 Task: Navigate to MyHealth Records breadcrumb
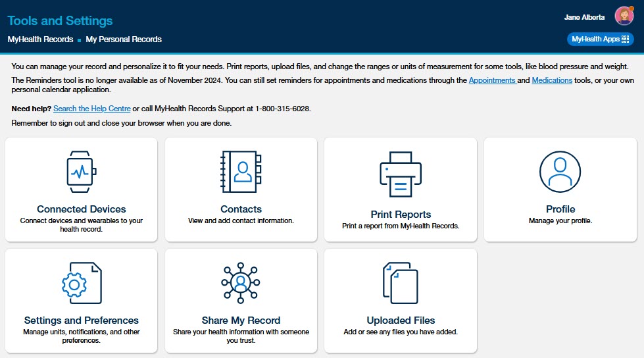[40, 39]
